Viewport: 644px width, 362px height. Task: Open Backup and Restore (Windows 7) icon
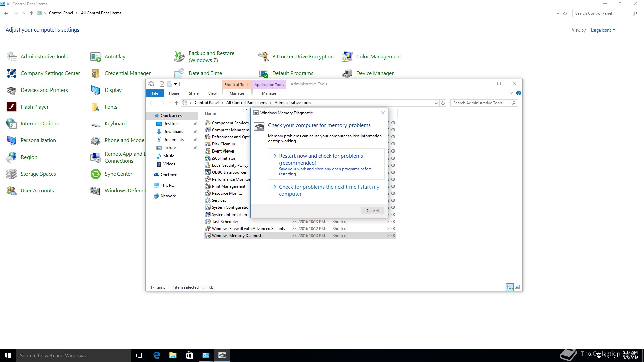click(x=179, y=57)
